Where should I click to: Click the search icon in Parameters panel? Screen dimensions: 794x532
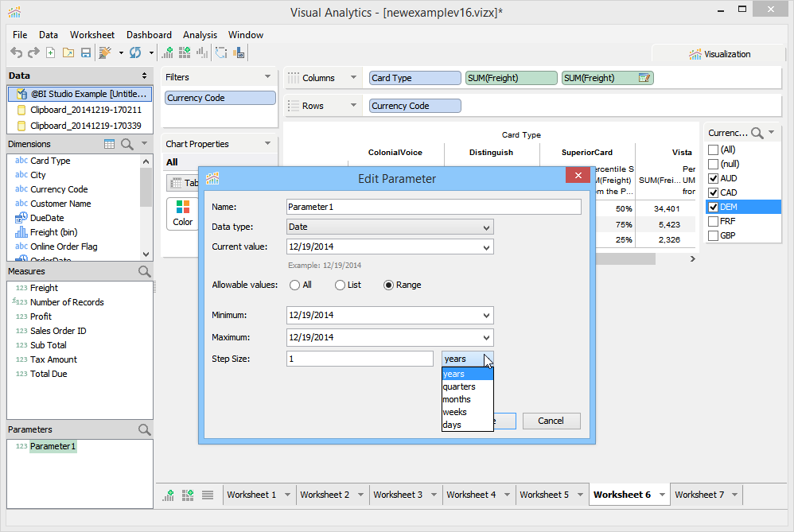click(x=144, y=429)
